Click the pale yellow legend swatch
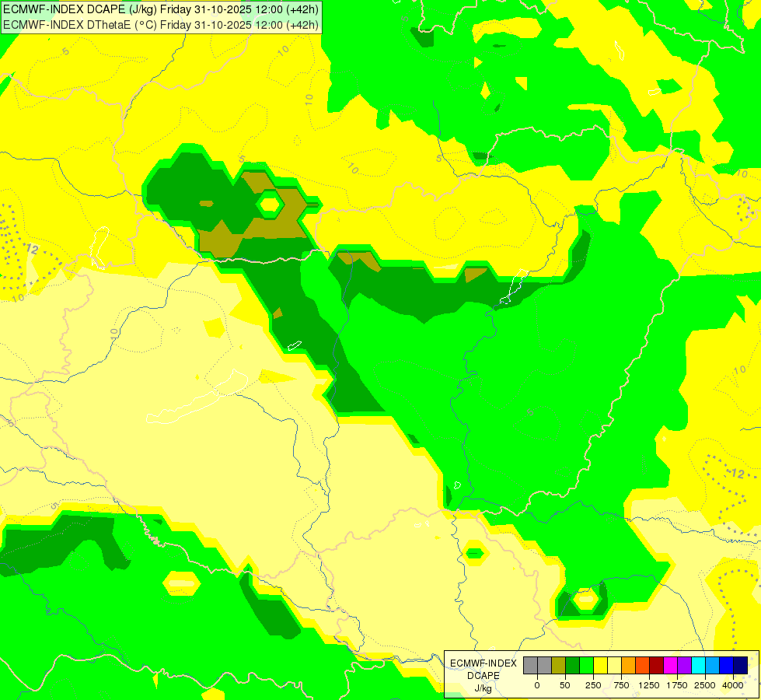The image size is (761, 700). point(614,665)
